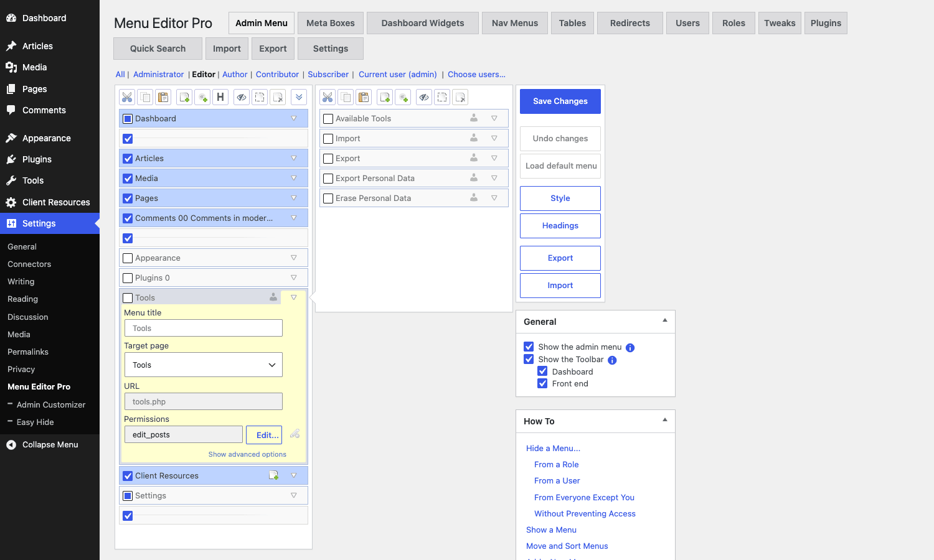The height and width of the screenshot is (560, 934).
Task: Enable the Appearance menu checkbox
Action: coord(128,258)
